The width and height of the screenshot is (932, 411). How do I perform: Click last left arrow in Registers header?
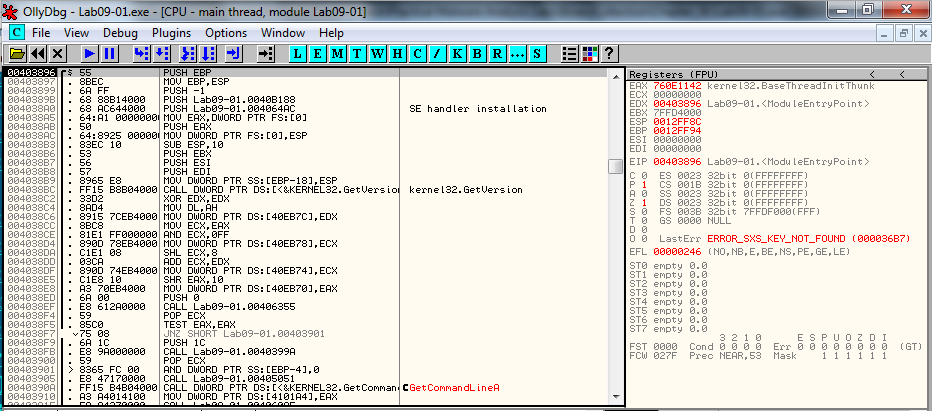point(902,74)
